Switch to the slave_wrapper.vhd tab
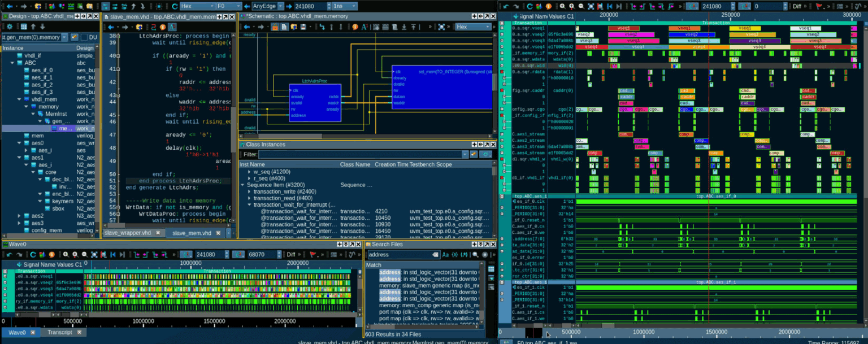 127,233
